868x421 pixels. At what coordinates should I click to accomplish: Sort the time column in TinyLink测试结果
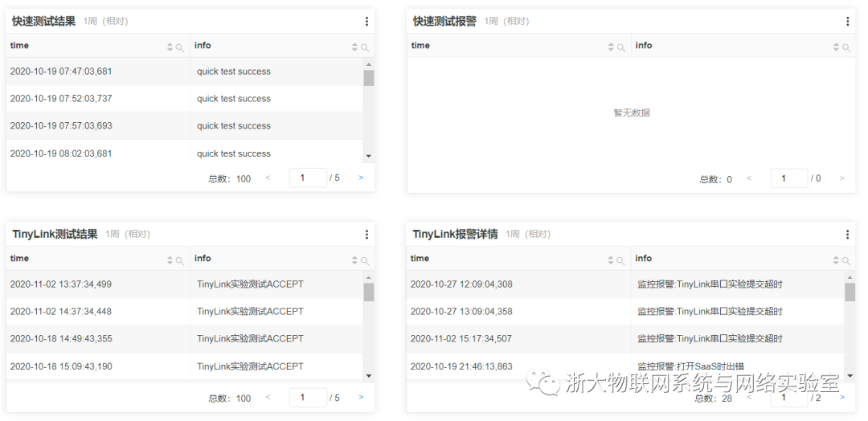170,260
